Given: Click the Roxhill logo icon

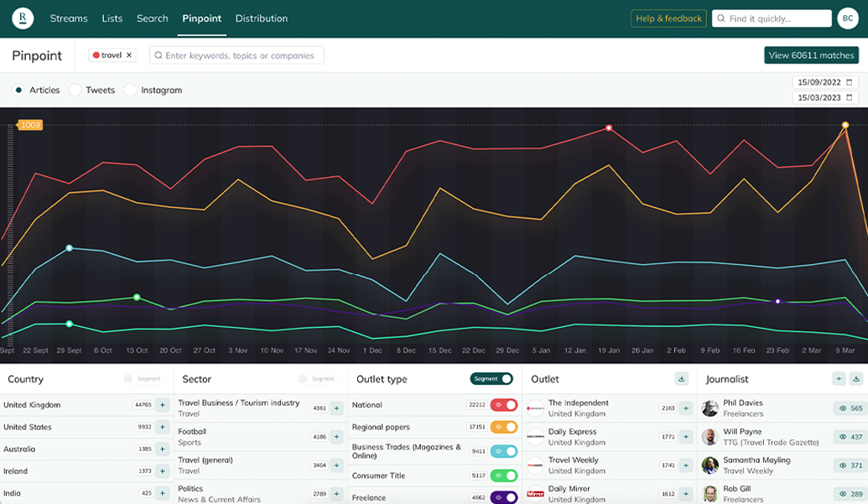Looking at the screenshot, I should click(x=23, y=18).
